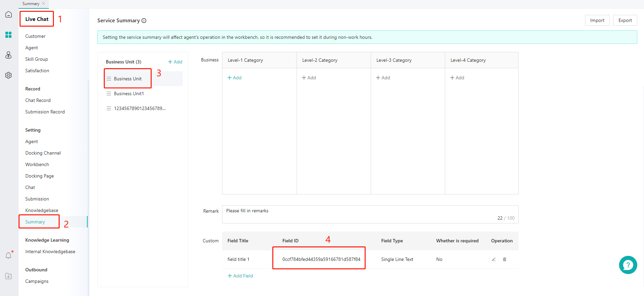Screen dimensions: 644x296
Task: Click the 'Single Line Text' field type cell
Action: pos(397,259)
